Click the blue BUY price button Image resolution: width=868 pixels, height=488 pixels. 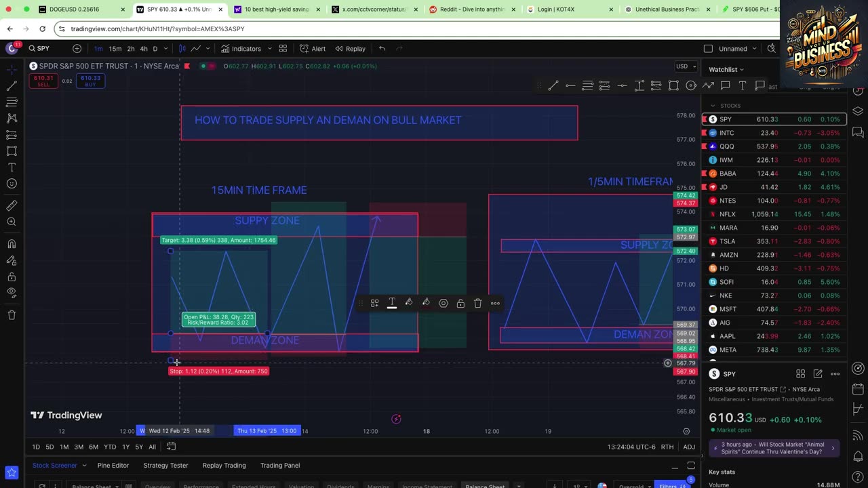[90, 81]
